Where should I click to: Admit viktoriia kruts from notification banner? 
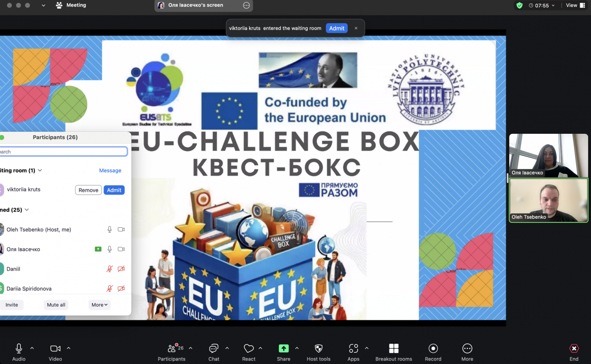coord(336,29)
